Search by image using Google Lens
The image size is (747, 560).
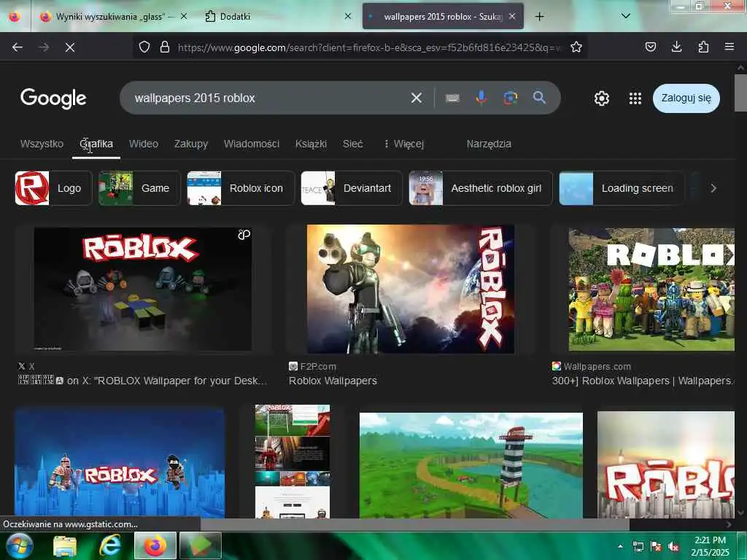(510, 98)
